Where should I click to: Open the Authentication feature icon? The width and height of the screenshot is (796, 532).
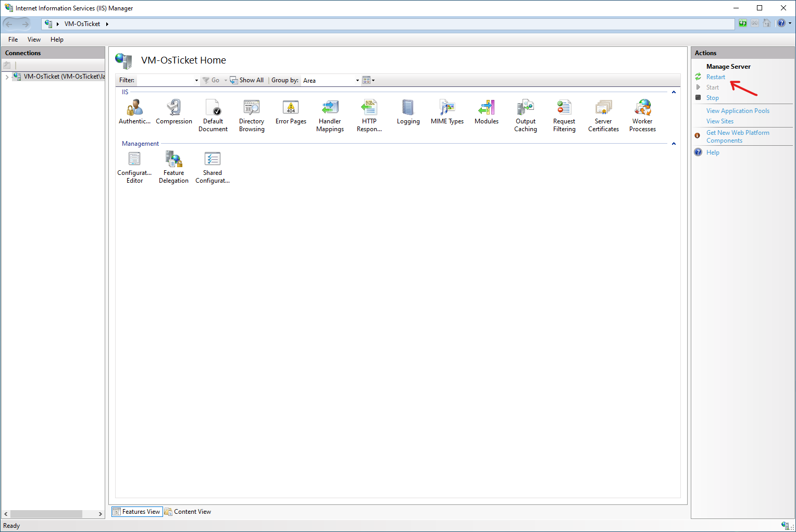[x=134, y=111]
